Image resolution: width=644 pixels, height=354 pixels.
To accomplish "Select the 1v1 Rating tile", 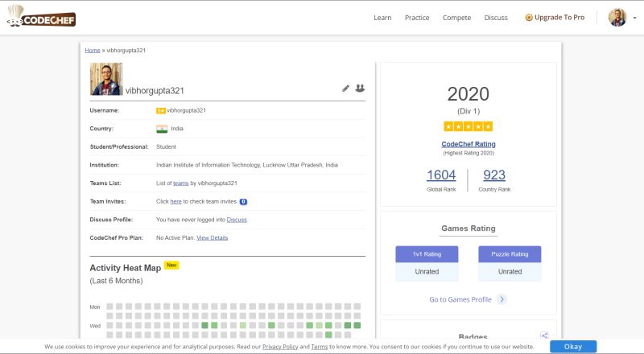I will [427, 254].
